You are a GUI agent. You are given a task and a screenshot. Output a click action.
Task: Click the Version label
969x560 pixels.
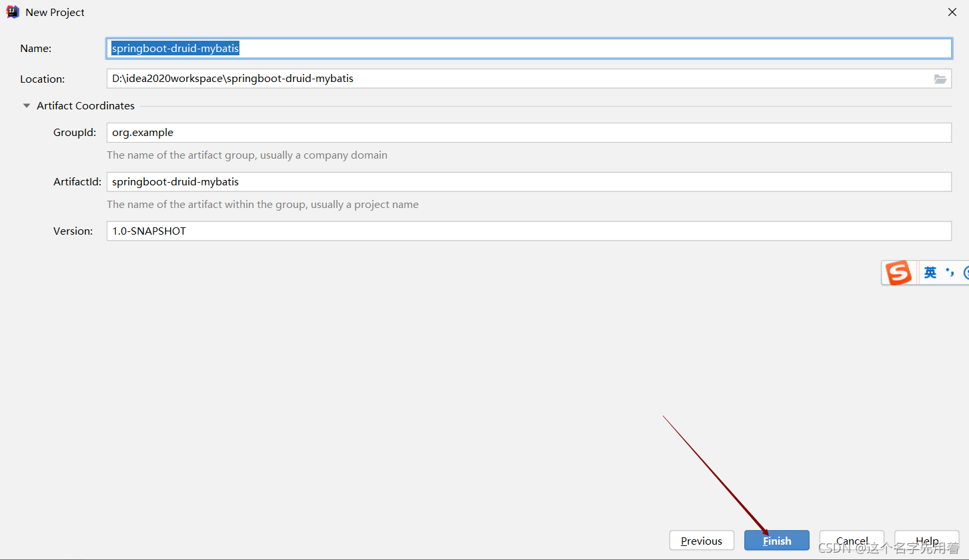[73, 231]
